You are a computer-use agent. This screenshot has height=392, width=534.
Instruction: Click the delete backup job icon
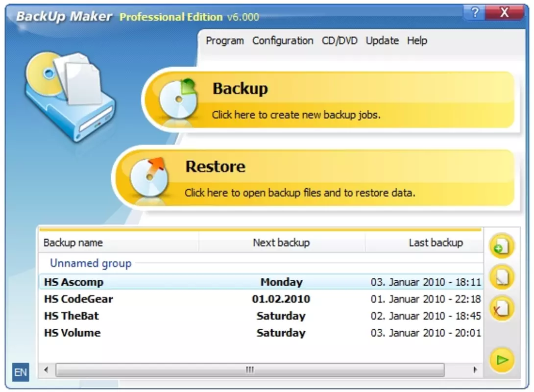(x=502, y=309)
